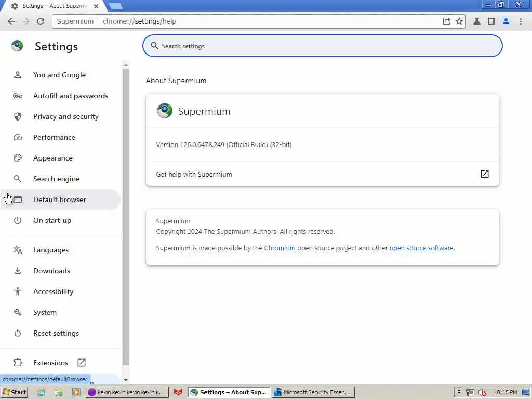Open Autofill and passwords settings
Image resolution: width=532 pixels, height=399 pixels.
(x=60, y=96)
